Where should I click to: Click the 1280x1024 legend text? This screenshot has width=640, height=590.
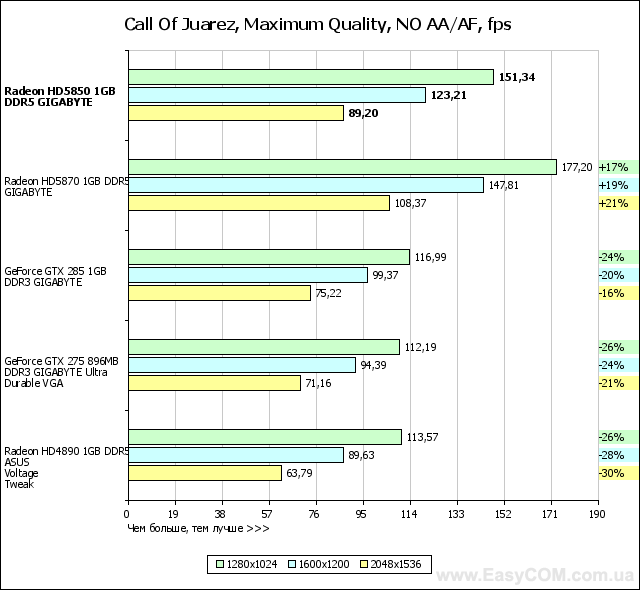(252, 564)
